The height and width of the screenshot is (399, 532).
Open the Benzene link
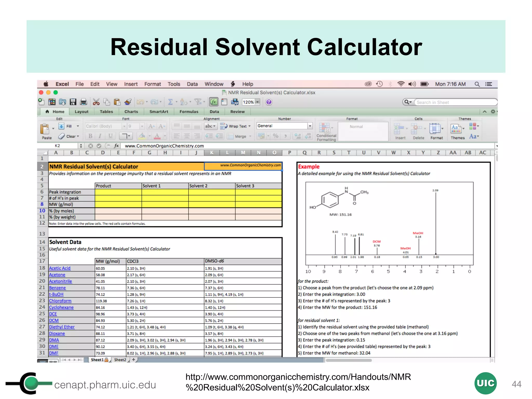point(57,288)
